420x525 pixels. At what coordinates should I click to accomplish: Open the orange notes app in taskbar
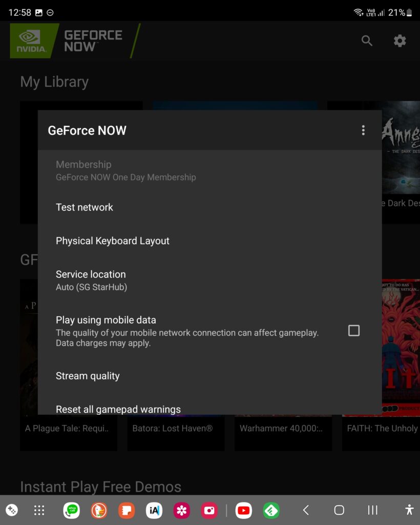coord(127,510)
